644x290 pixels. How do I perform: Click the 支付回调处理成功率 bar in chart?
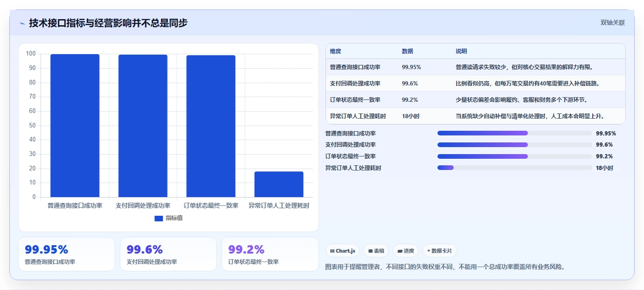pos(143,126)
